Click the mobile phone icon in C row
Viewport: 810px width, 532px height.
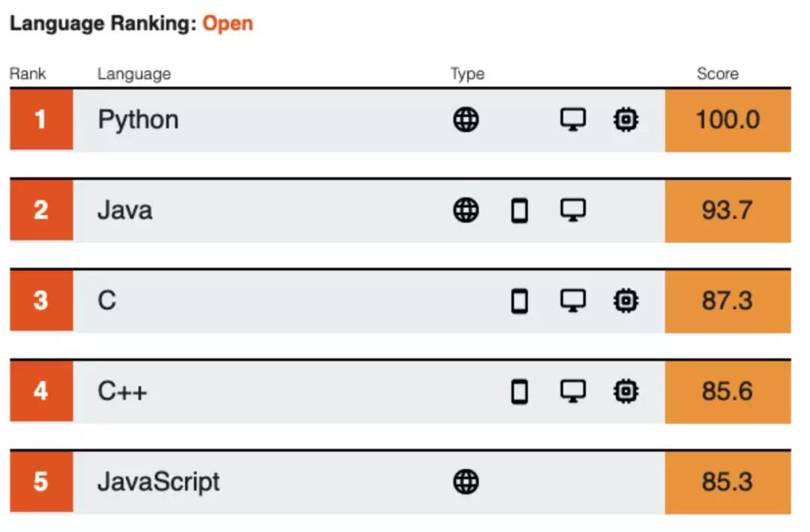tap(519, 301)
